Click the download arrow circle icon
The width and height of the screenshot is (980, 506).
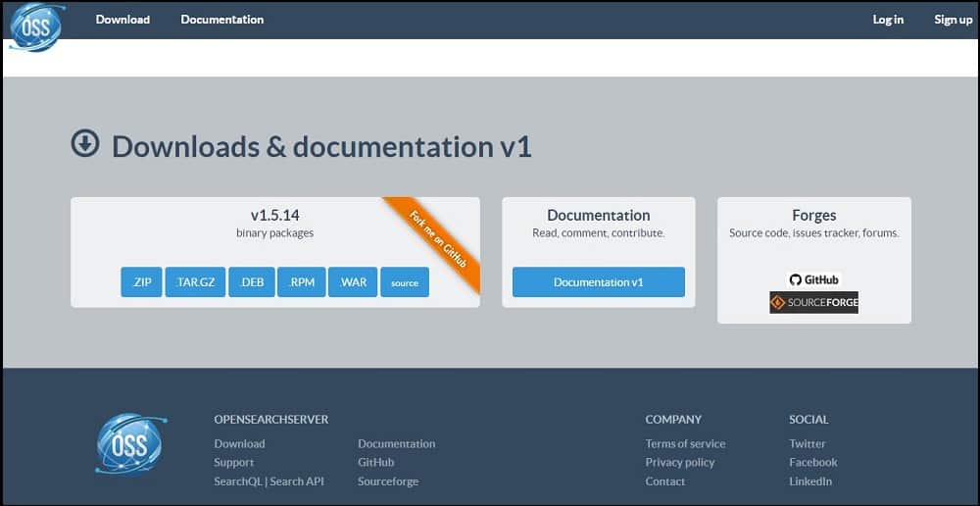click(x=85, y=143)
